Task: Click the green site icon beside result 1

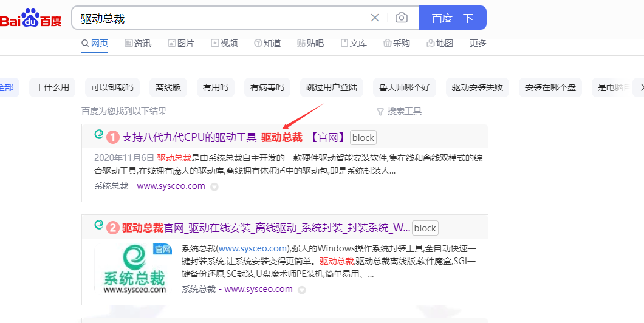Action: (x=98, y=135)
